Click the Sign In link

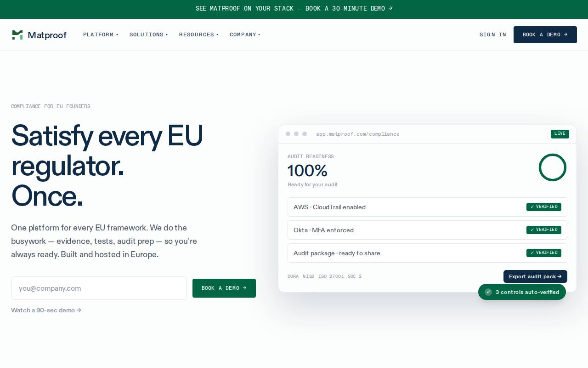click(x=493, y=34)
